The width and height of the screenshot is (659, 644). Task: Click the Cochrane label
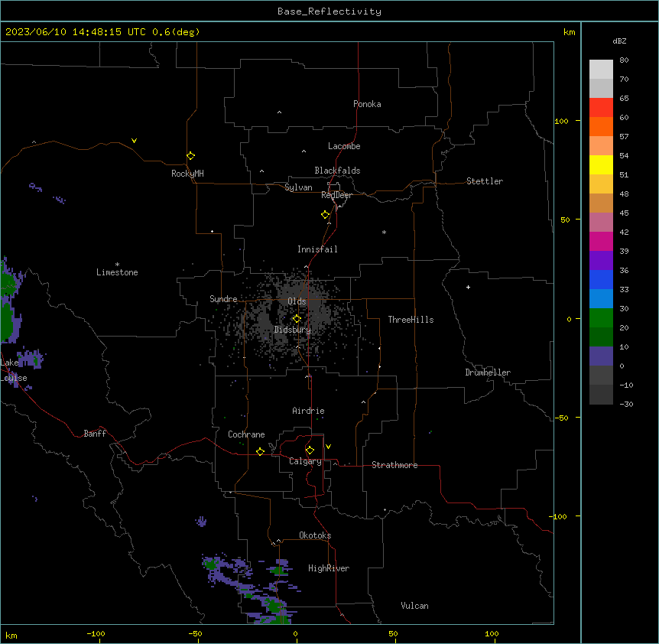pos(246,434)
